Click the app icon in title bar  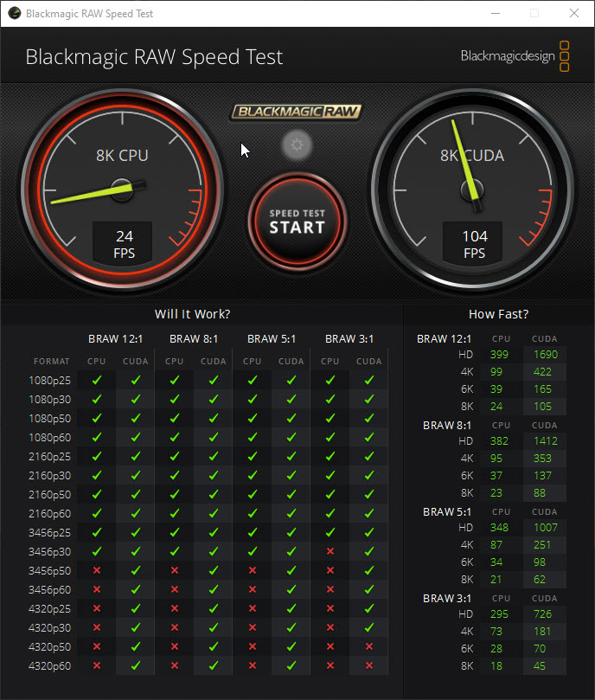(15, 13)
